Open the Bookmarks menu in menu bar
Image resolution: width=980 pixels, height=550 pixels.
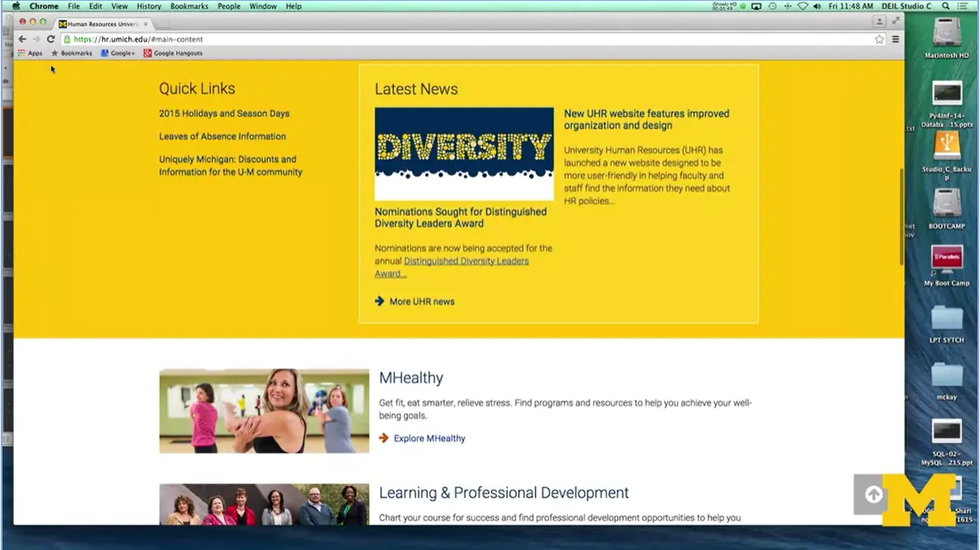point(189,6)
